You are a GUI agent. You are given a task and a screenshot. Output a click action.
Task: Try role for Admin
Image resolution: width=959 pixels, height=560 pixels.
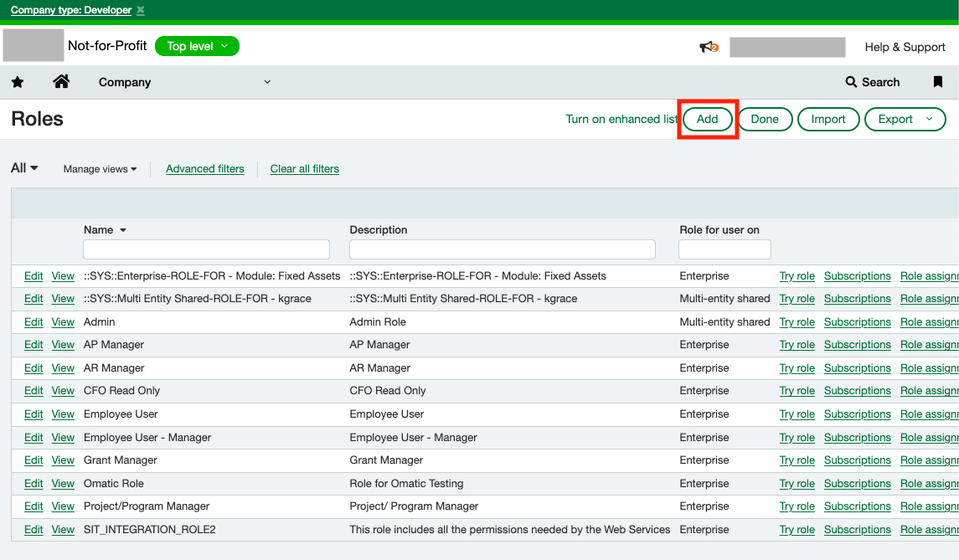pos(797,322)
